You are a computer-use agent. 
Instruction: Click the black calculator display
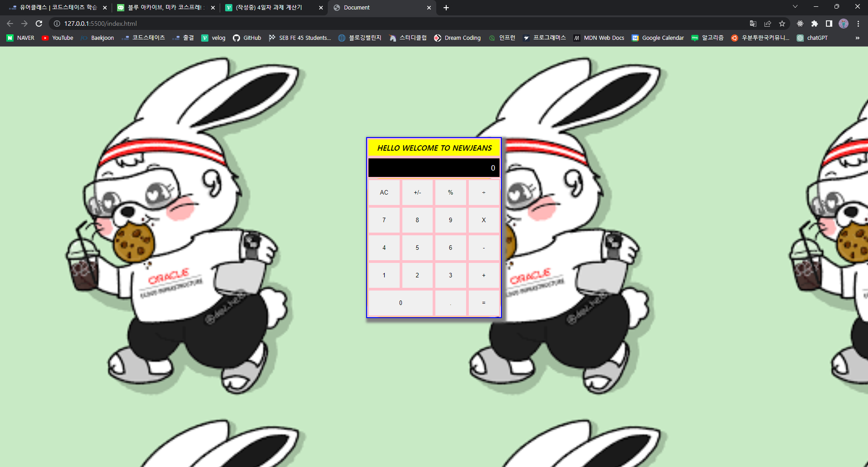pos(434,168)
